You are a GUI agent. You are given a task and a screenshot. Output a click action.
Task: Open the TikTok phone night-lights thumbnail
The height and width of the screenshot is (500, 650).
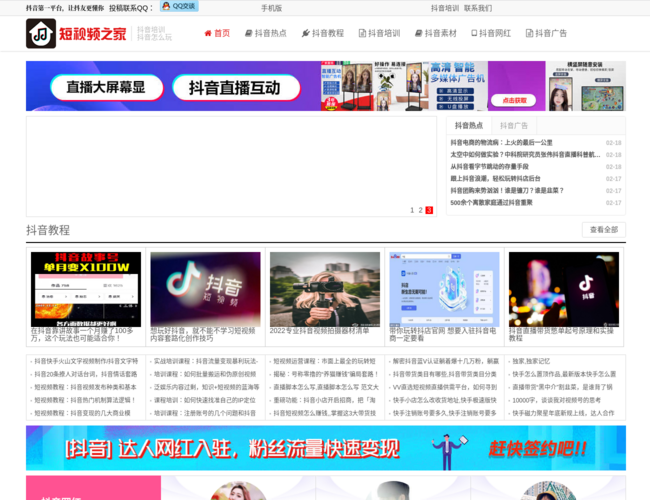tap(564, 289)
